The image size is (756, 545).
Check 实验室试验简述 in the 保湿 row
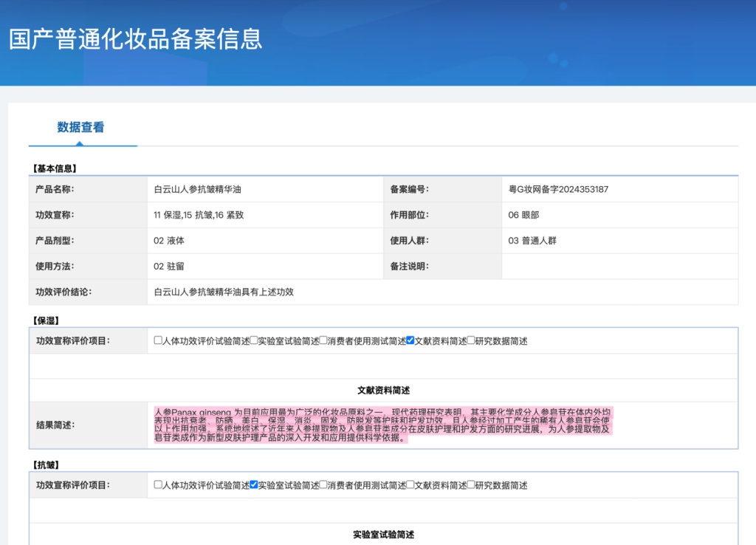click(253, 340)
